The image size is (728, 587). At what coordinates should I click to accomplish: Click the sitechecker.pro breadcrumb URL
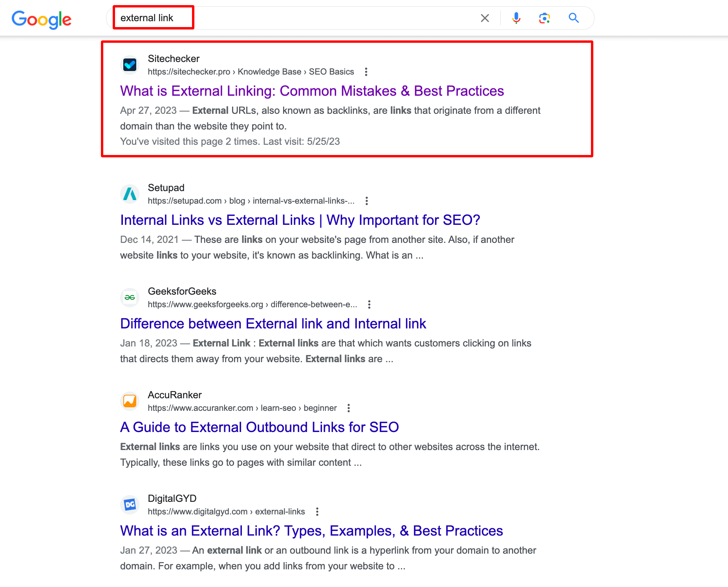(251, 72)
